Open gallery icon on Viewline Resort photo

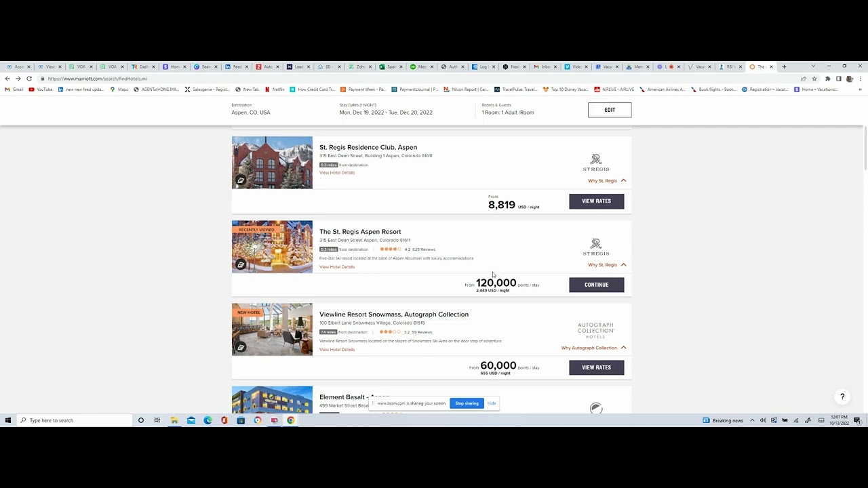click(240, 347)
